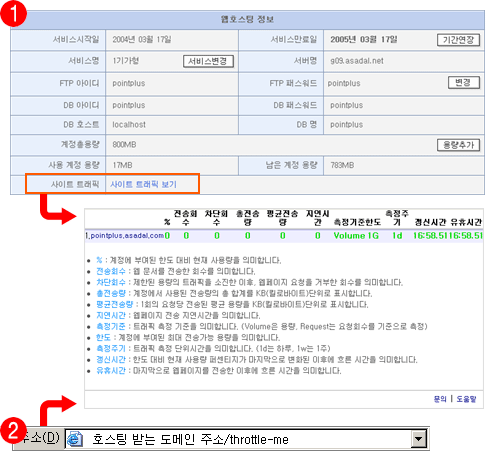Click the 1.pointplus.asadal.com domain link
486x453 pixels.
click(x=124, y=236)
